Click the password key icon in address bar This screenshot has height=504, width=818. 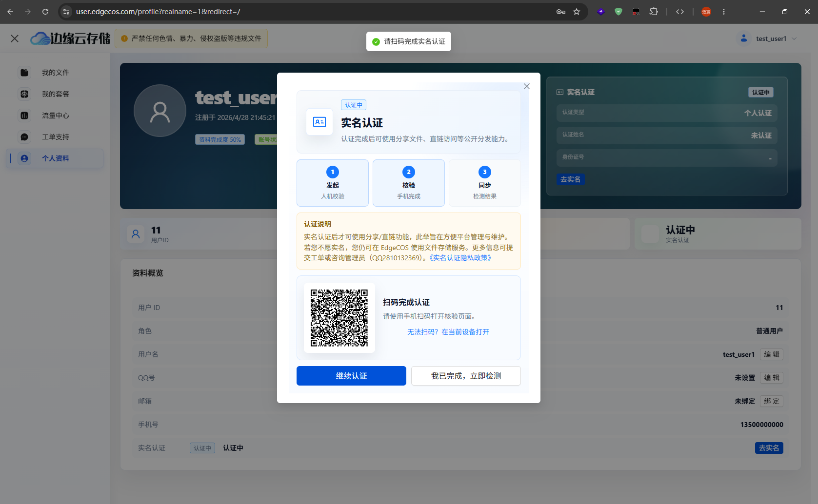tap(561, 12)
